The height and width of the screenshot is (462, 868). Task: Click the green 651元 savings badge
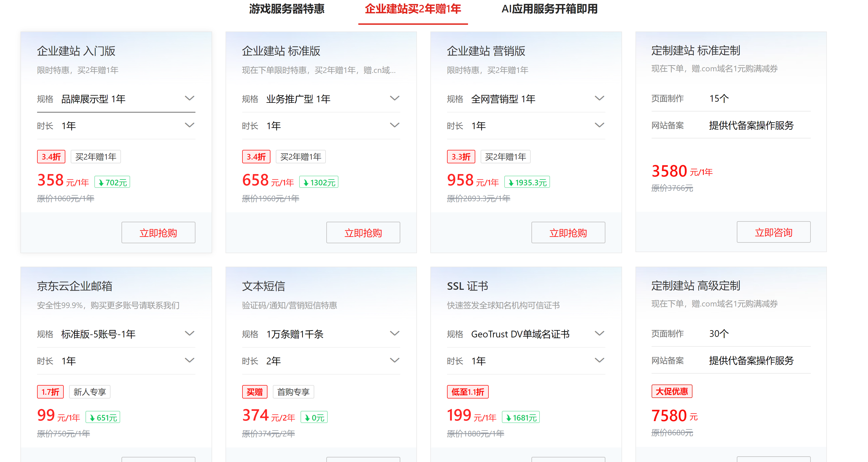103,418
